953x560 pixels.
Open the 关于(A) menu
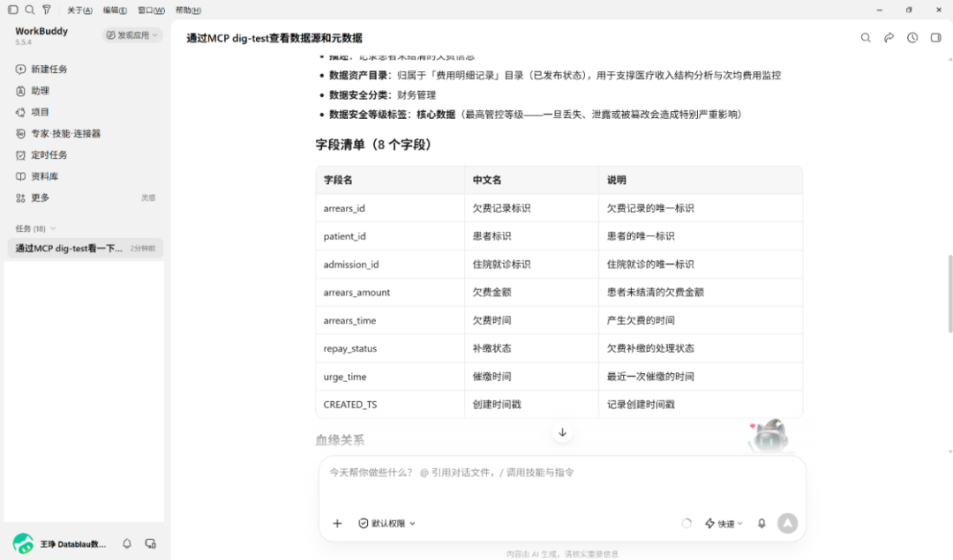tap(79, 11)
